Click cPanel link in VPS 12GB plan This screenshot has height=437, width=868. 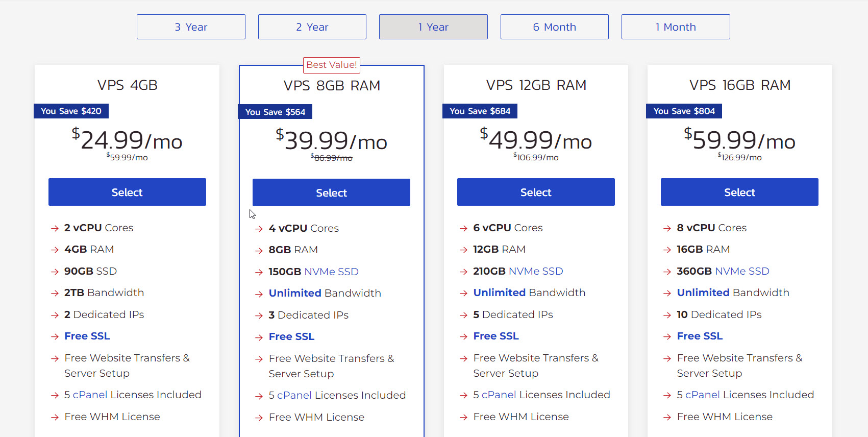[x=499, y=395]
